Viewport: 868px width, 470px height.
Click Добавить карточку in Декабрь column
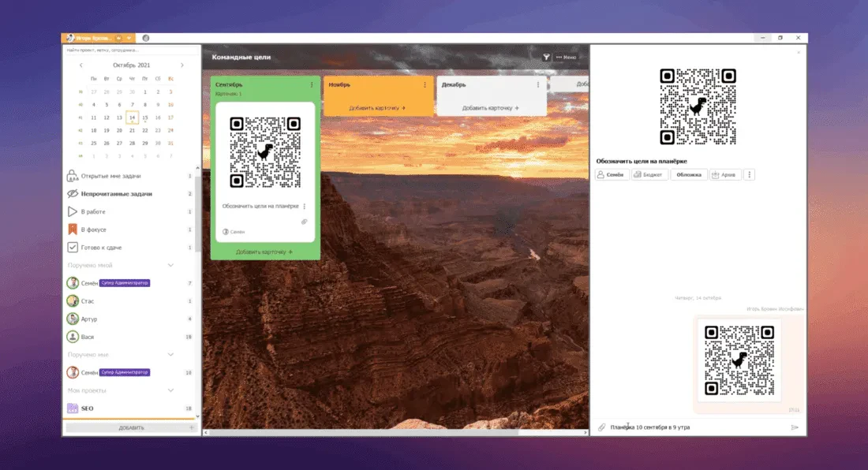(491, 108)
